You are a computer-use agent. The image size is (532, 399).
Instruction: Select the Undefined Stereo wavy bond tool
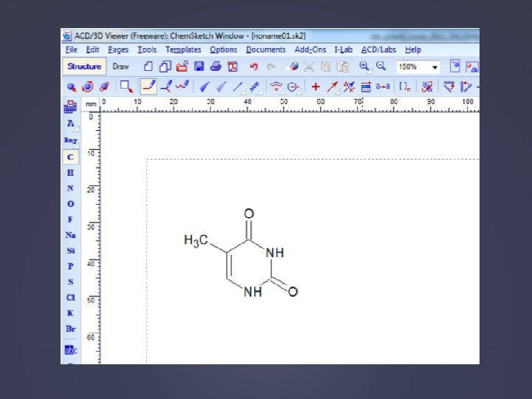(255, 87)
